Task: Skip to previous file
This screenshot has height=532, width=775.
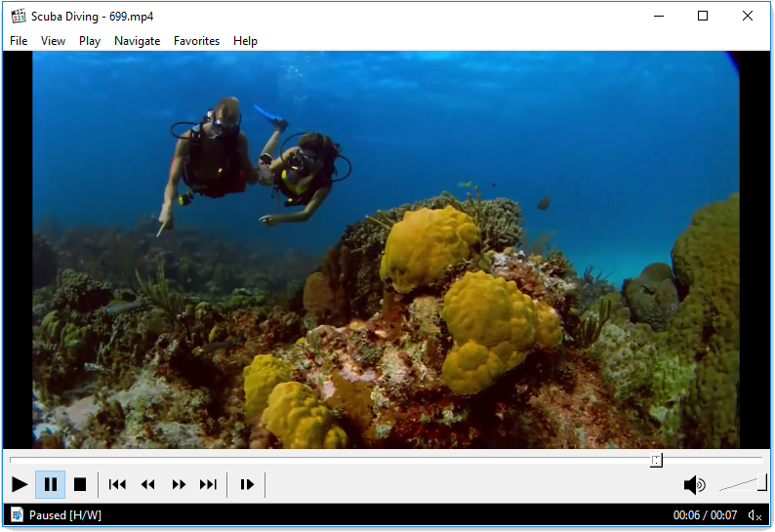Action: point(117,484)
